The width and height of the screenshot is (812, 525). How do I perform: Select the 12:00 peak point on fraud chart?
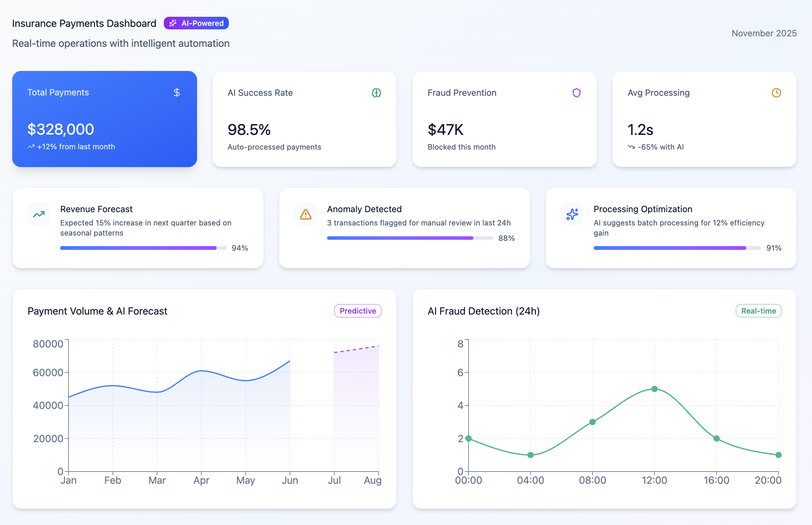[x=654, y=389]
